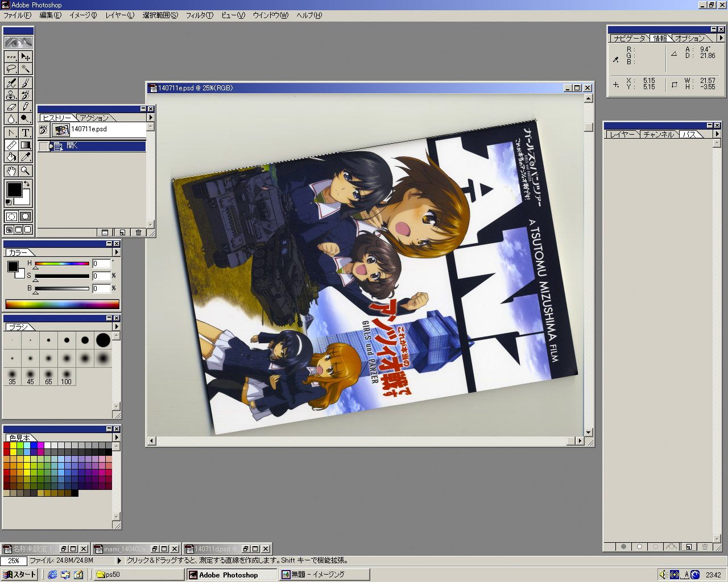Image resolution: width=728 pixels, height=582 pixels.
Task: Select the Rubber Stamp tool
Action: point(11,95)
